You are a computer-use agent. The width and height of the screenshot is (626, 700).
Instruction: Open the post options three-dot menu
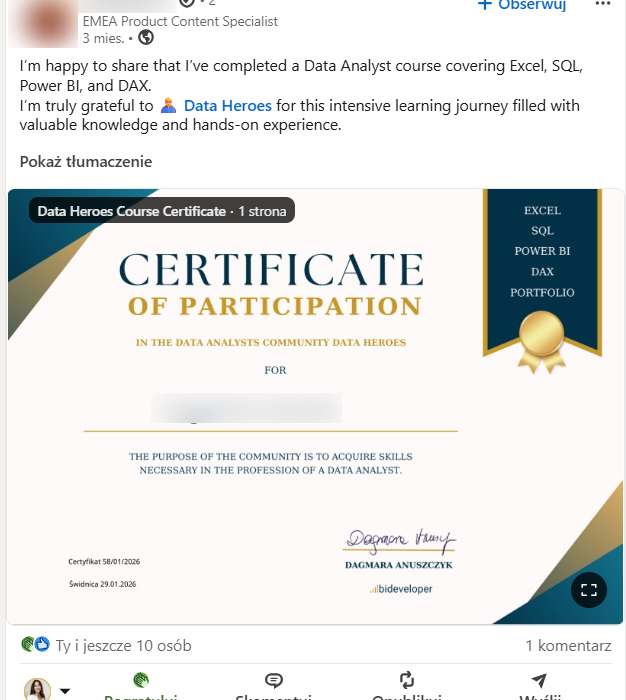[x=602, y=4]
